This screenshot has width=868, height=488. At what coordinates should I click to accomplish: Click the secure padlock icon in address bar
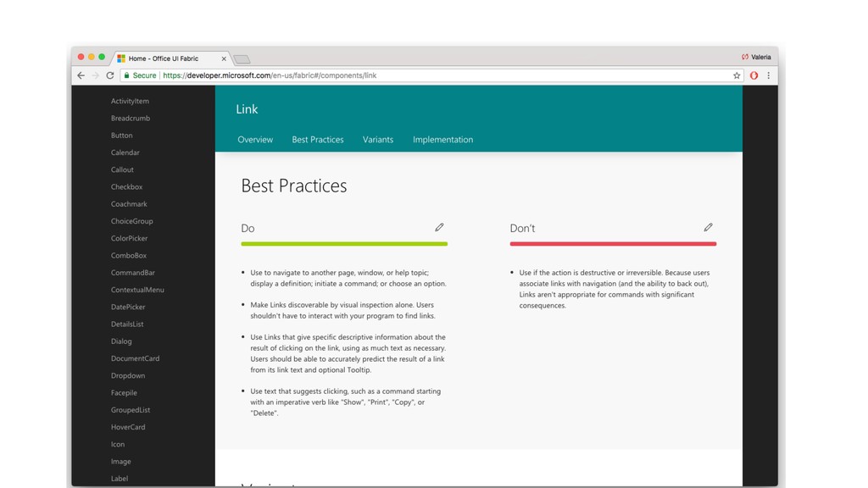pyautogui.click(x=127, y=75)
